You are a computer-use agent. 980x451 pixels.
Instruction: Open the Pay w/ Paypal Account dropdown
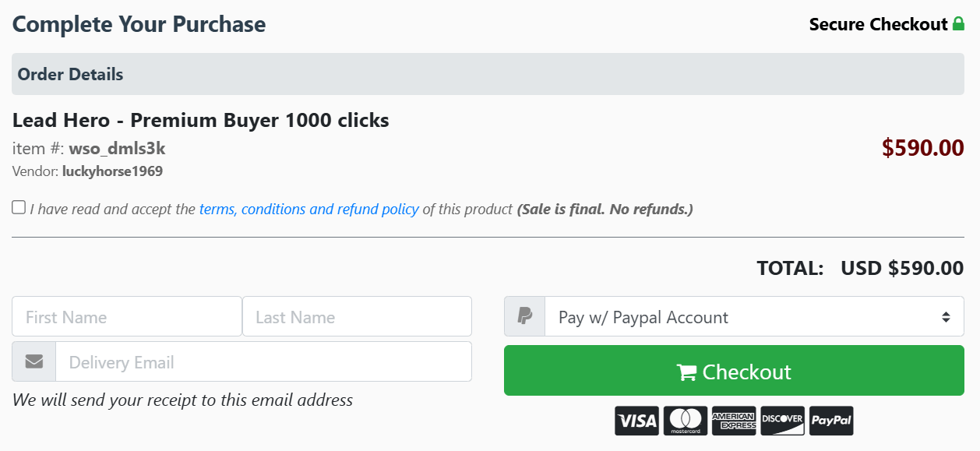[740, 317]
